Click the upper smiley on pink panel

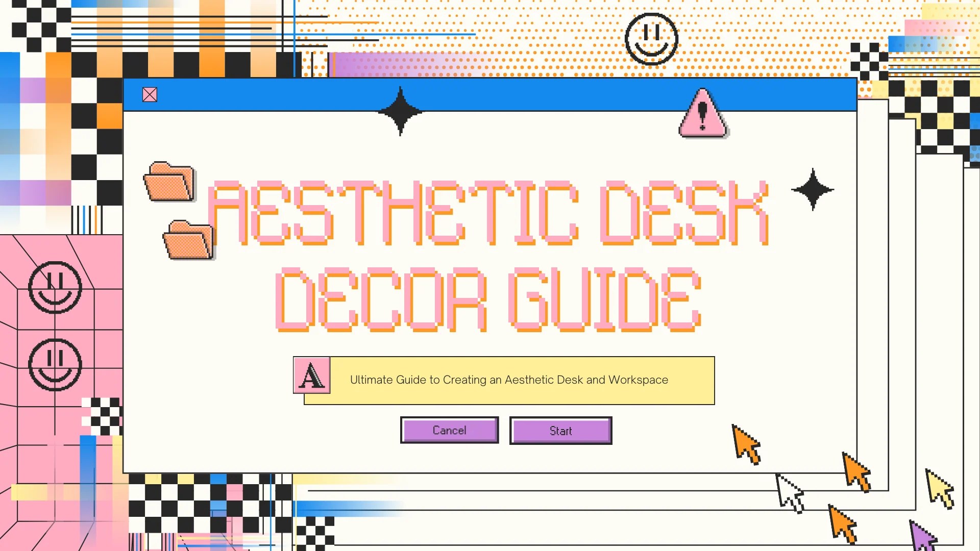click(x=55, y=287)
